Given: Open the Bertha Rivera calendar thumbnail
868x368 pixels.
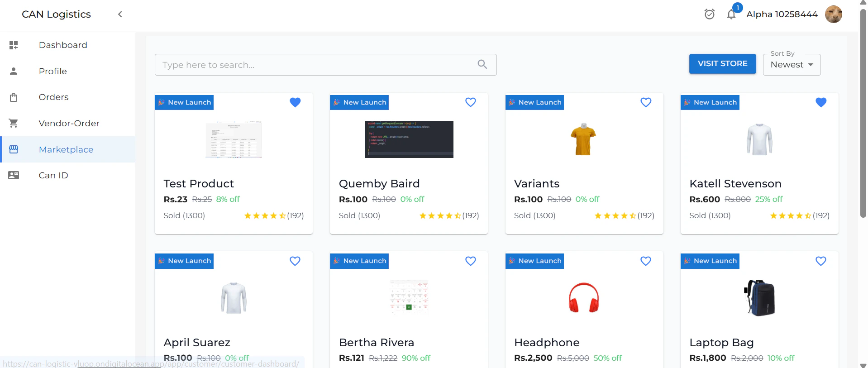Looking at the screenshot, I should [409, 297].
